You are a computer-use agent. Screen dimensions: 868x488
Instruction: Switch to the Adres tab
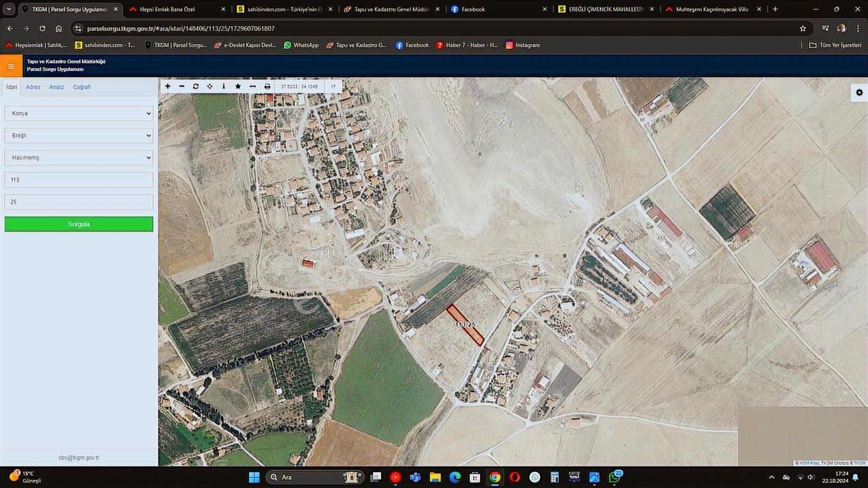click(x=33, y=87)
